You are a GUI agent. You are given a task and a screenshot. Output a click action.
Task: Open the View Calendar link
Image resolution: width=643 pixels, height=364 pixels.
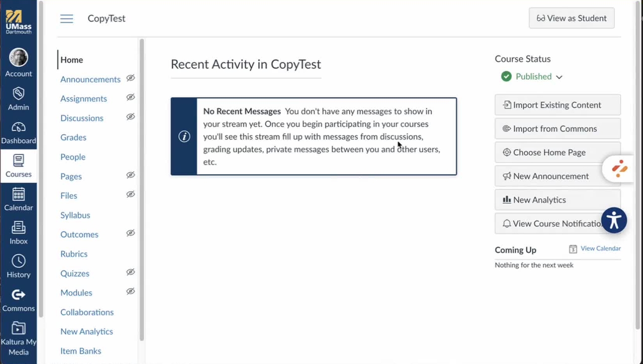pyautogui.click(x=600, y=249)
